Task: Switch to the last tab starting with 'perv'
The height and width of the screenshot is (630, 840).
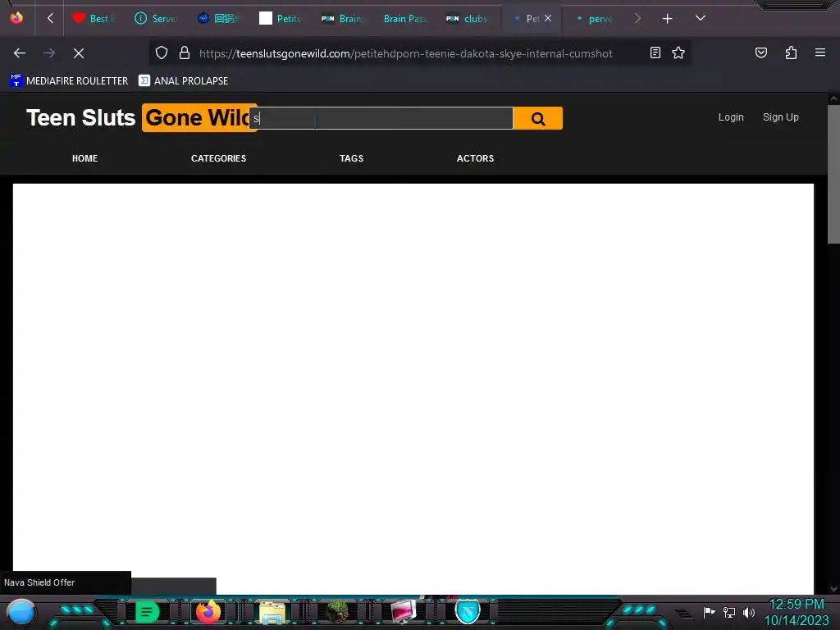Action: point(595,18)
